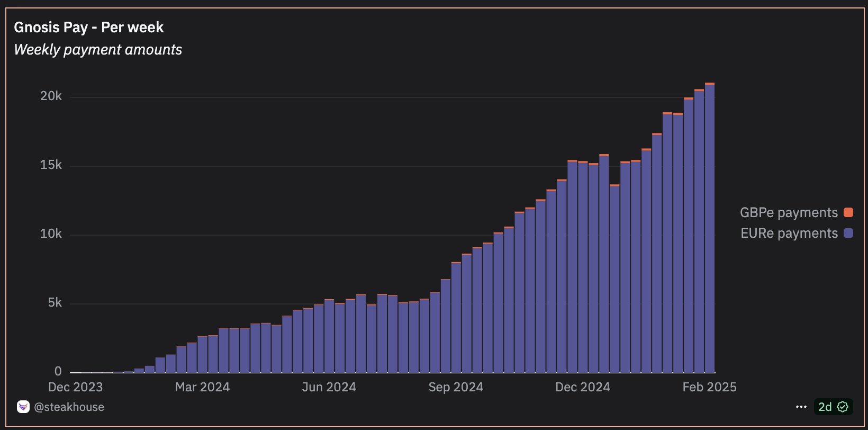
Task: Click the Dec 2023 x-axis label
Action: pyautogui.click(x=75, y=387)
